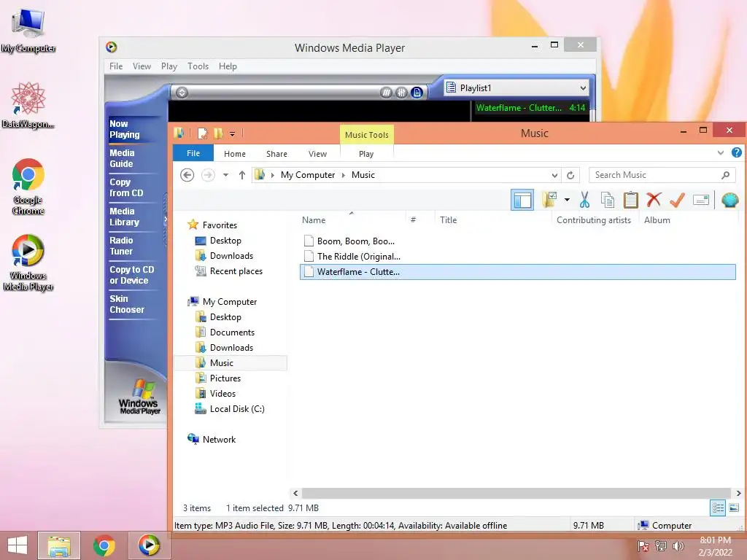
Task: Click Radio Tuner in Media Player sidebar
Action: [x=122, y=246]
